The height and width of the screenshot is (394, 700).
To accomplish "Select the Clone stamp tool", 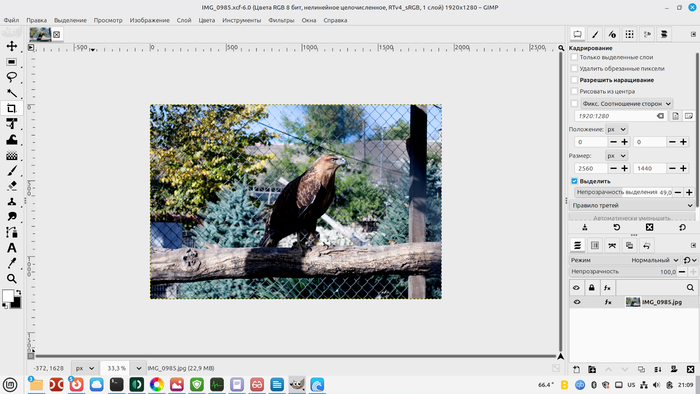I will coord(12,201).
